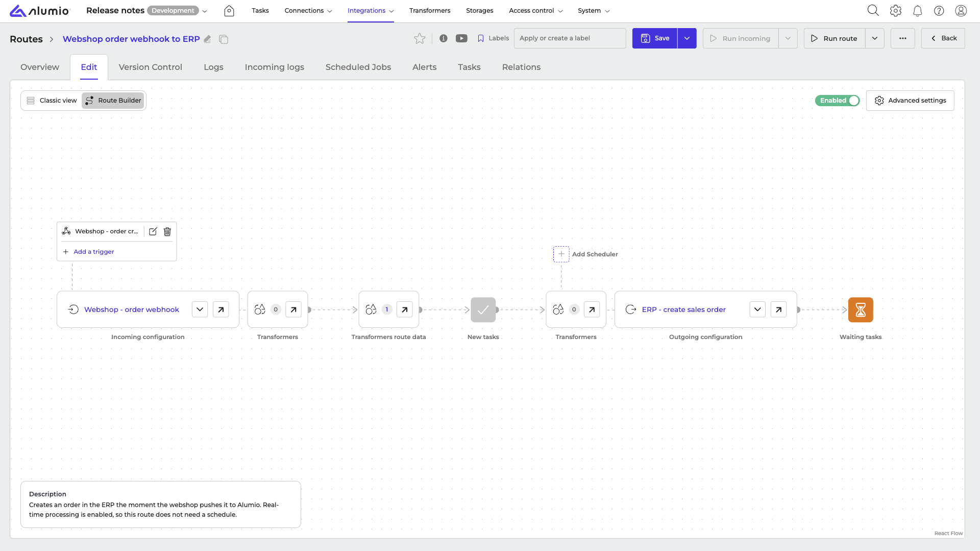The width and height of the screenshot is (980, 551).
Task: Click Add Scheduler plus box
Action: coord(561,254)
